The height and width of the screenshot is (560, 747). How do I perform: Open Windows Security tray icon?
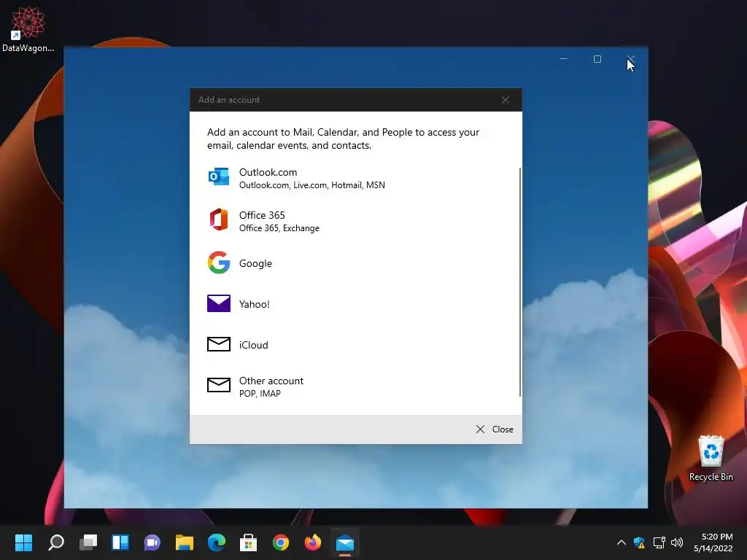tap(639, 542)
